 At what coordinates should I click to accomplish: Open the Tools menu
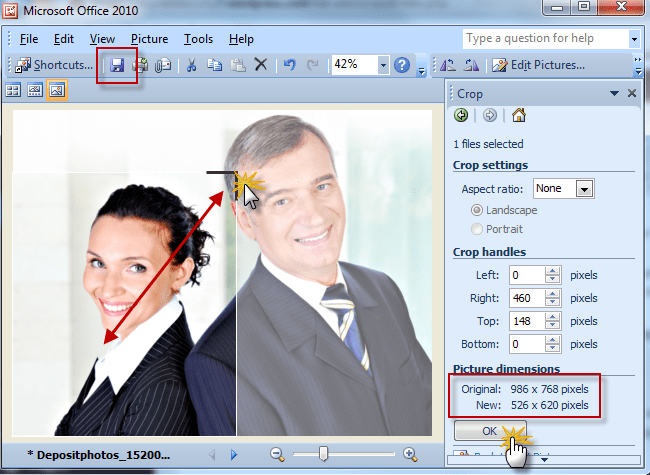(x=198, y=39)
